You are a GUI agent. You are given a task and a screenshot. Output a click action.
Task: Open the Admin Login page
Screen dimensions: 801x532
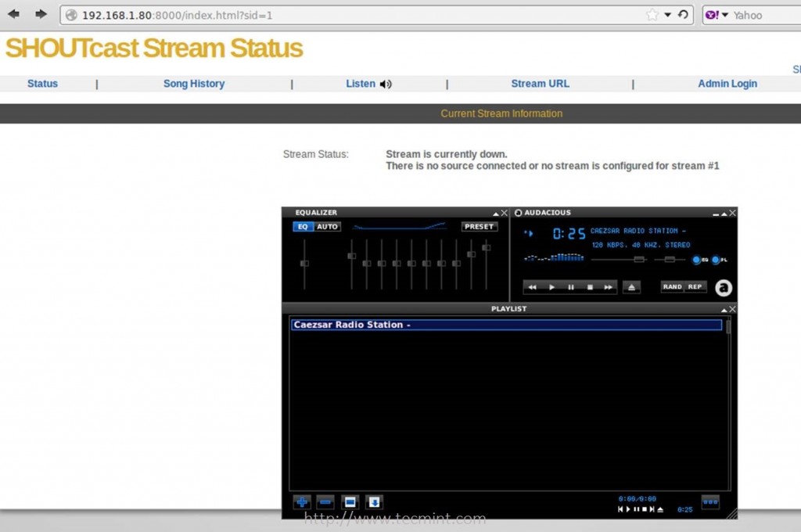tap(727, 84)
